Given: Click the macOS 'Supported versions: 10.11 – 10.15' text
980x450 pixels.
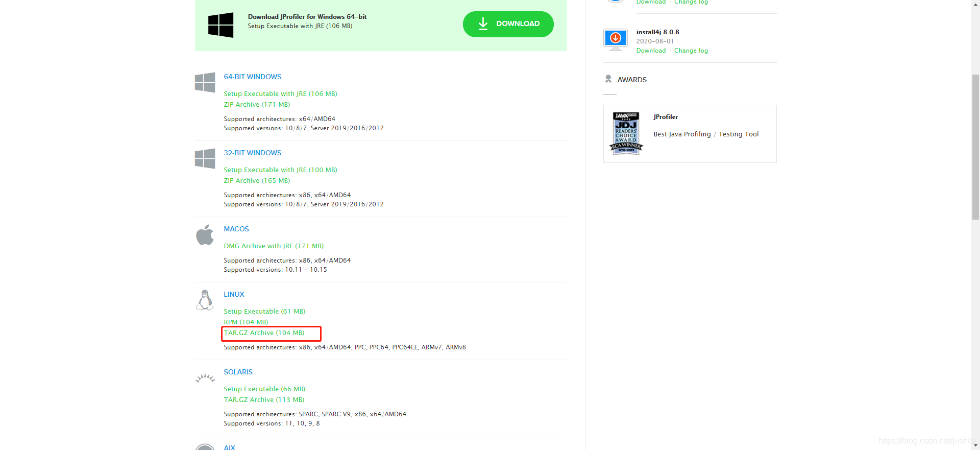Looking at the screenshot, I should 275,270.
